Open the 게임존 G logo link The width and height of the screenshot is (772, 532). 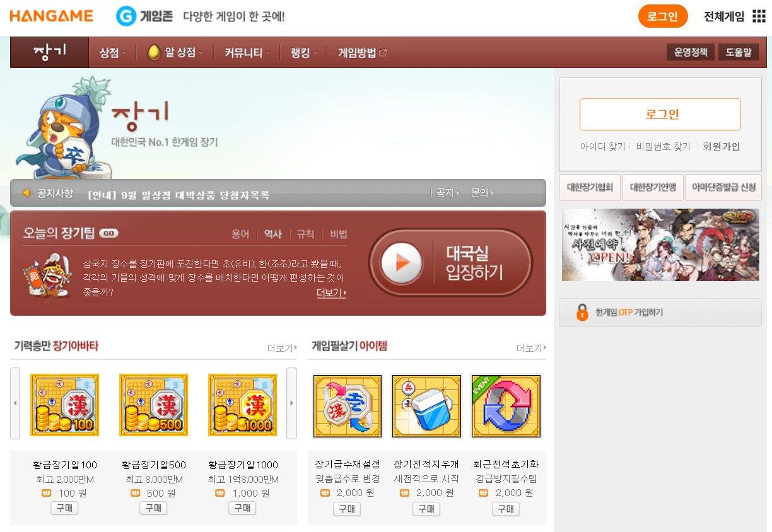[x=144, y=16]
